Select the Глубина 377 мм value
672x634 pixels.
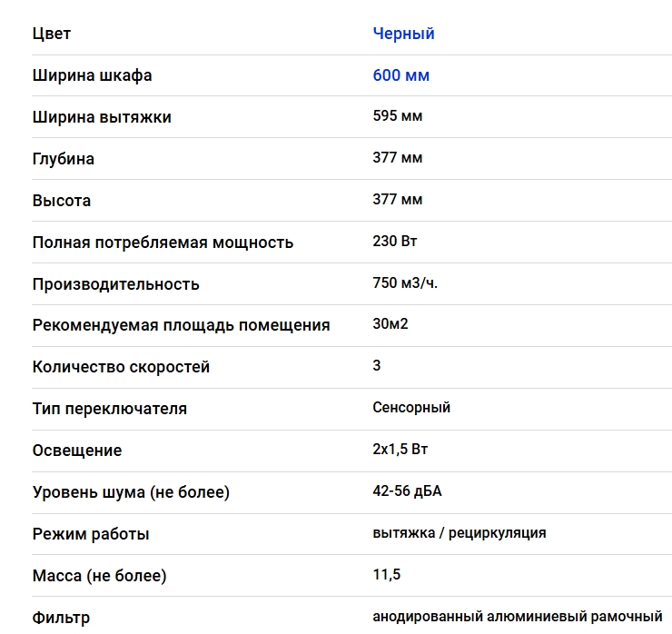(x=397, y=157)
